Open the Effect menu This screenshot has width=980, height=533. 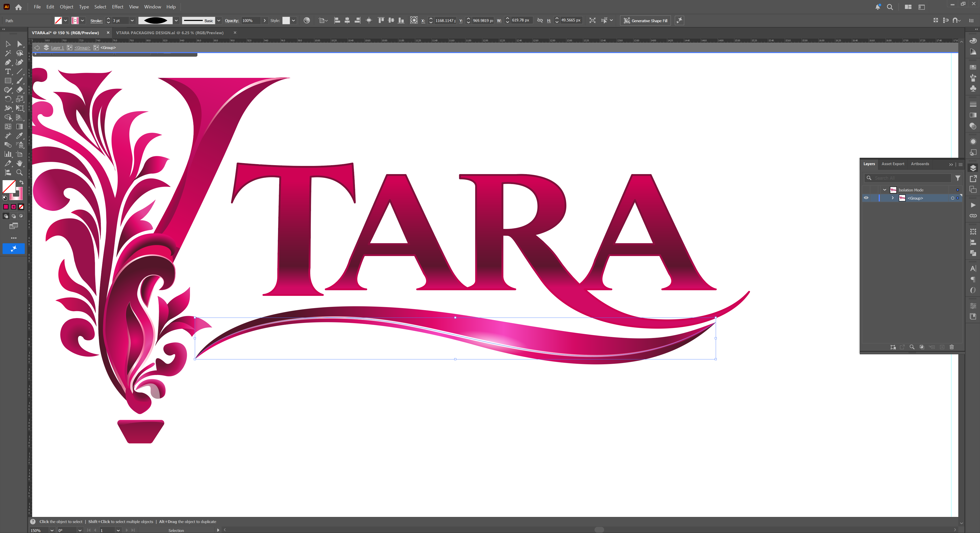pyautogui.click(x=117, y=7)
